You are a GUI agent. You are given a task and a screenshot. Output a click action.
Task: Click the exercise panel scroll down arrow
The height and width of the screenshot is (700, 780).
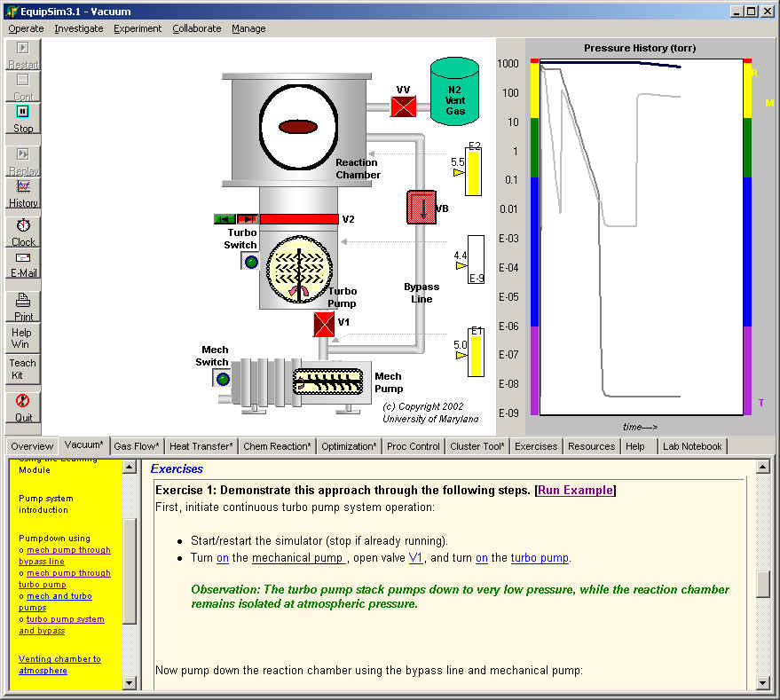coord(762,682)
